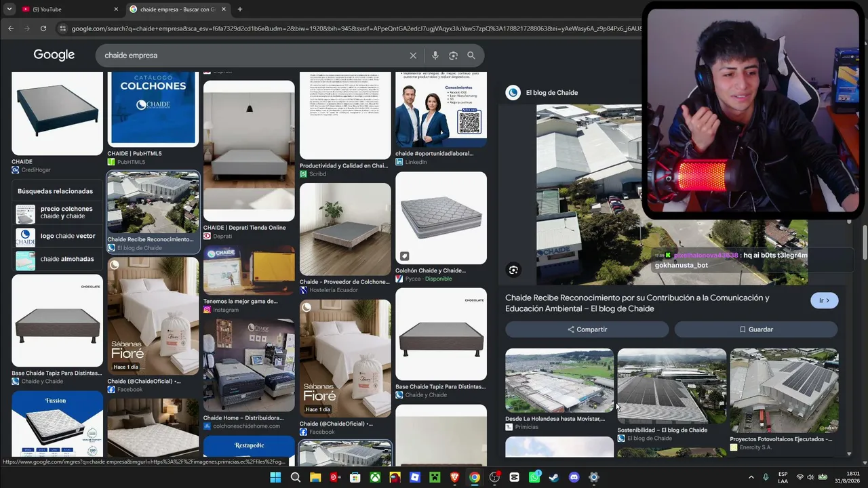Image resolution: width=868 pixels, height=488 pixels.
Task: Open Windows Settings from taskbar
Action: [x=594, y=477]
